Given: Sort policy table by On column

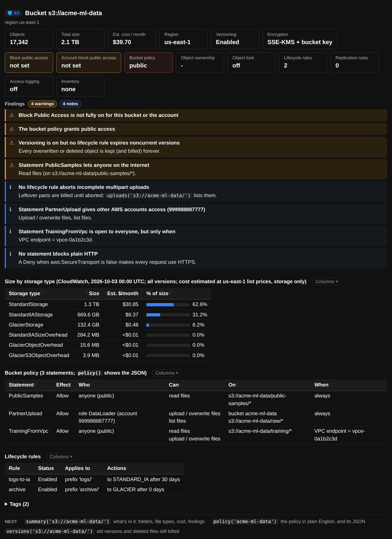Looking at the screenshot, I should pyautogui.click(x=233, y=385).
